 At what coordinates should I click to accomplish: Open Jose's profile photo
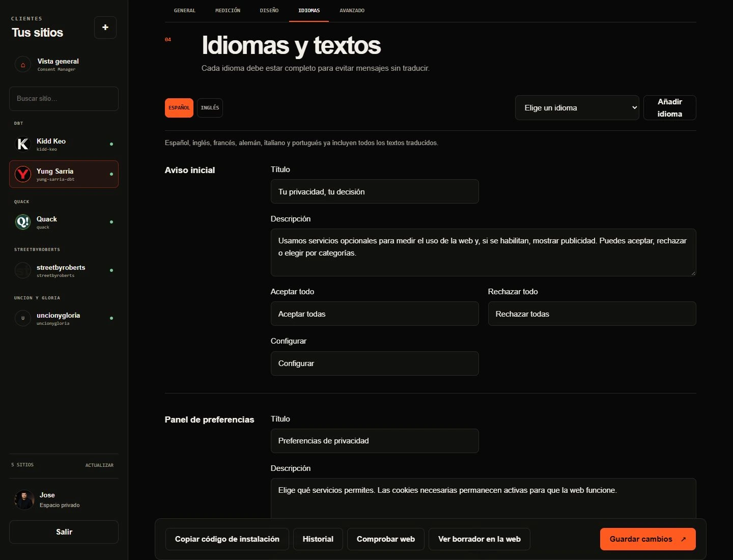pyautogui.click(x=24, y=500)
